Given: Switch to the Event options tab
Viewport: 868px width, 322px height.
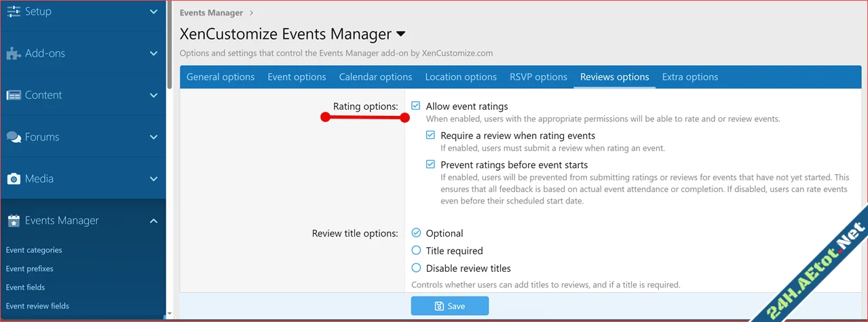Looking at the screenshot, I should [x=297, y=77].
